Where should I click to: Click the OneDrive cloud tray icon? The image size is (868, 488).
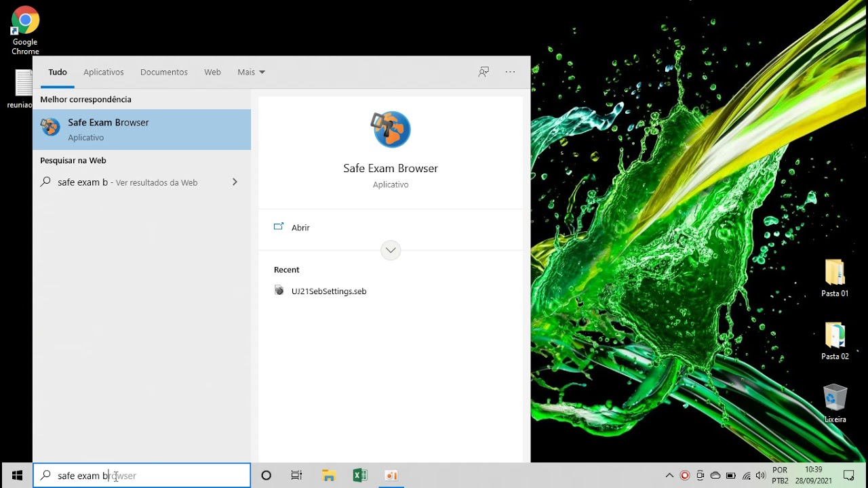715,475
